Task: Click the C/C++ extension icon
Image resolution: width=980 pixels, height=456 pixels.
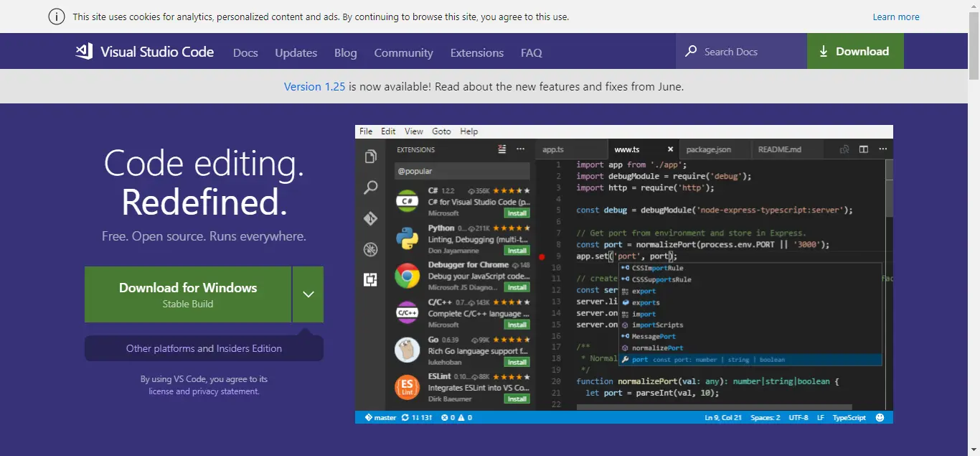Action: [407, 312]
